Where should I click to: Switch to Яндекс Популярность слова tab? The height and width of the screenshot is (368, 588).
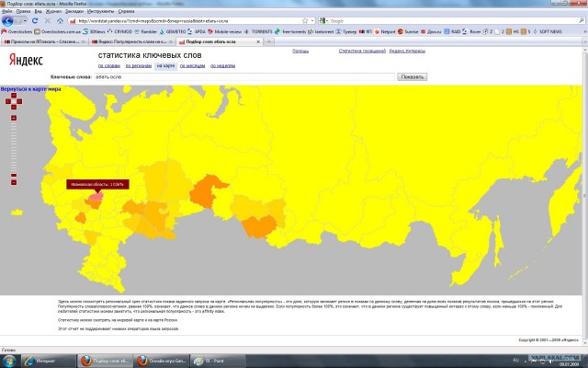point(132,41)
